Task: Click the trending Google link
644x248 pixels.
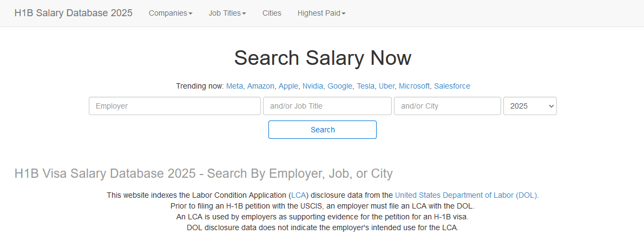Action: point(339,86)
